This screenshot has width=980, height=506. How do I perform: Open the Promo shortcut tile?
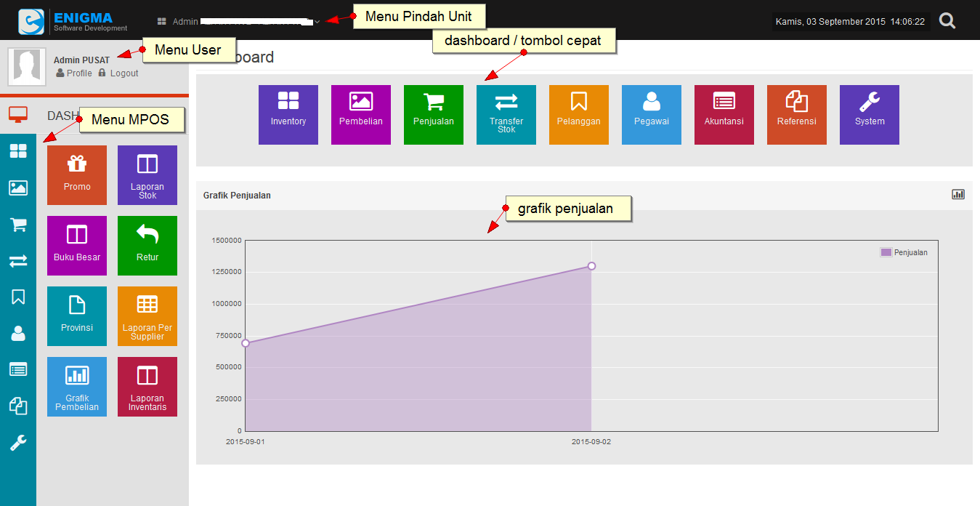[x=77, y=175]
